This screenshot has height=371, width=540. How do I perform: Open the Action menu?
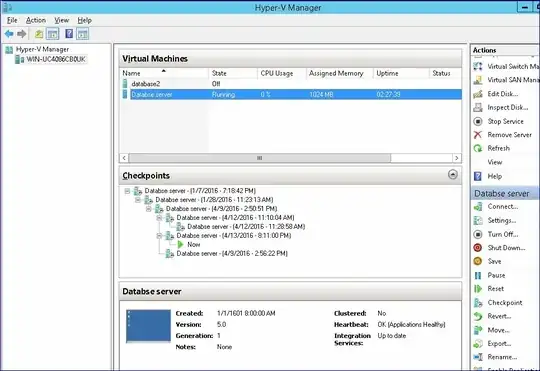(x=36, y=20)
